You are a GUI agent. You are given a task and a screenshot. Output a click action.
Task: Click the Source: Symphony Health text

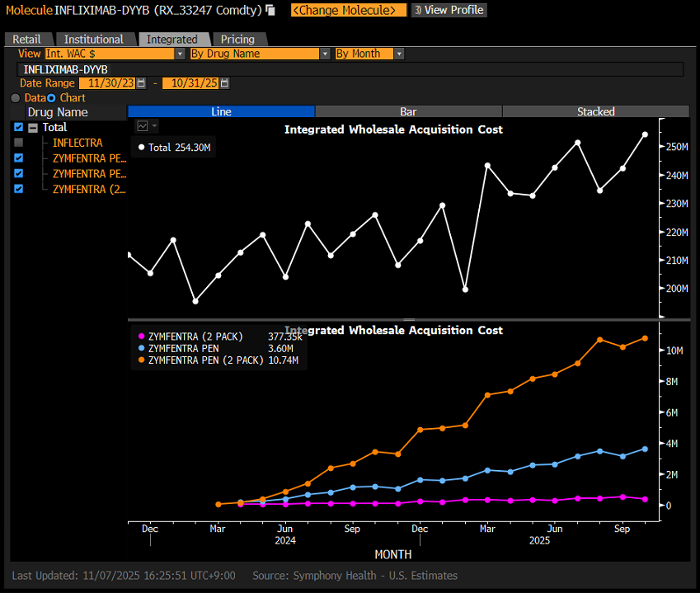point(355,576)
